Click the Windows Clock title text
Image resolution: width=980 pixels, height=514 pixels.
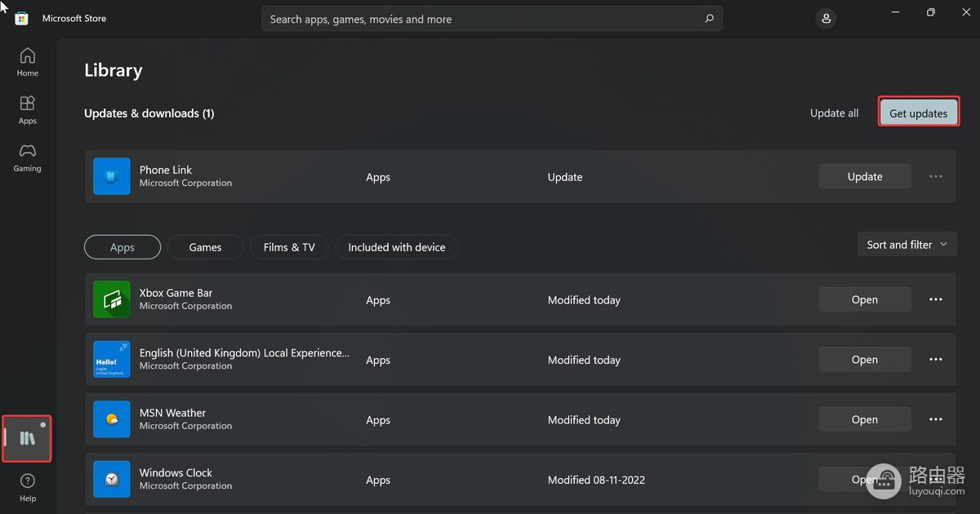tap(176, 472)
